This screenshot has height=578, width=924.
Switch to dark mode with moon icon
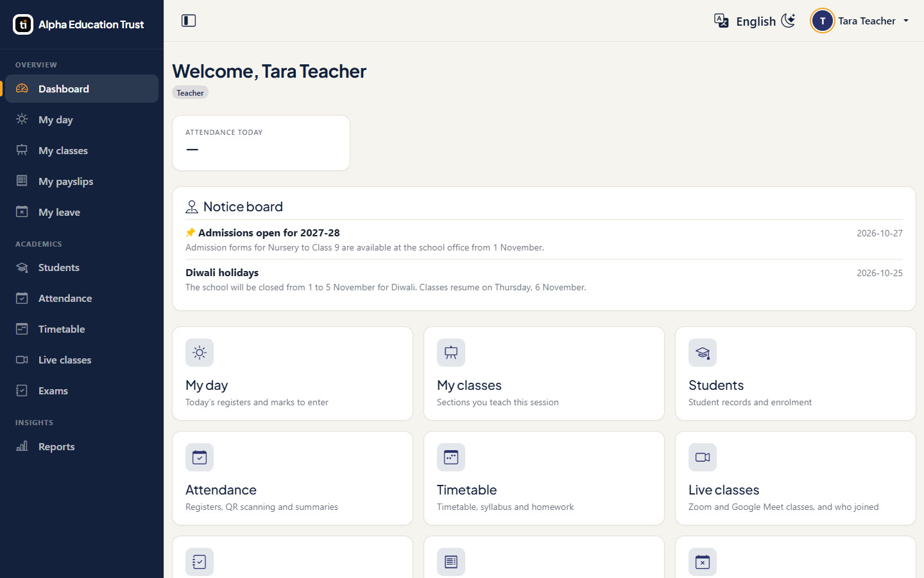click(x=788, y=21)
